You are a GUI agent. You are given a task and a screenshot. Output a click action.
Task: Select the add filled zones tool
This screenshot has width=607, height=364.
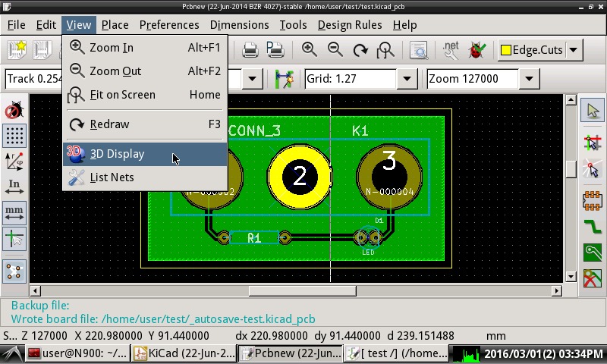click(x=593, y=253)
